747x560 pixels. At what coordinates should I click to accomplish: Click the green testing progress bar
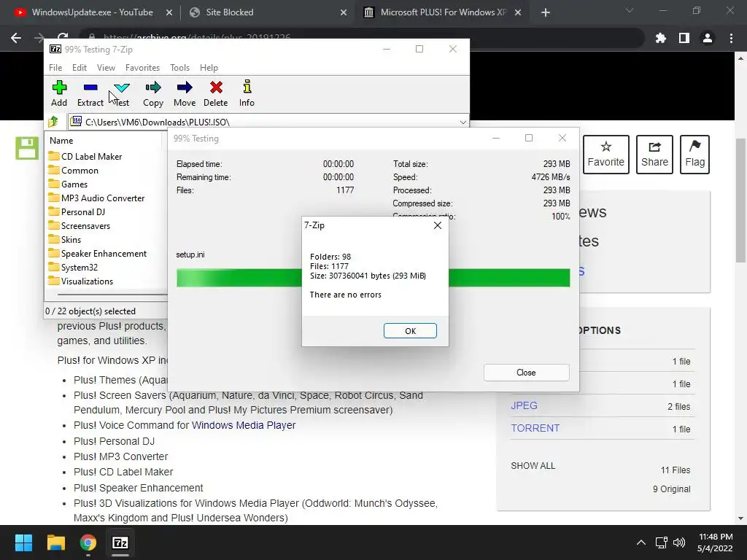[373, 278]
